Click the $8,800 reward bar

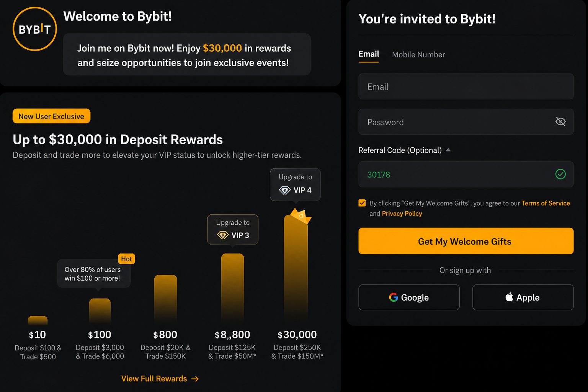pyautogui.click(x=232, y=288)
